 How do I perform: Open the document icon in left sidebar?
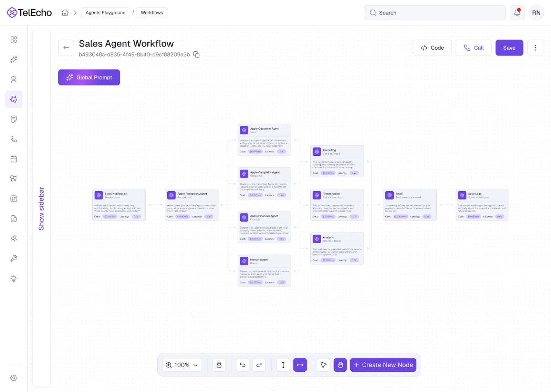[14, 219]
